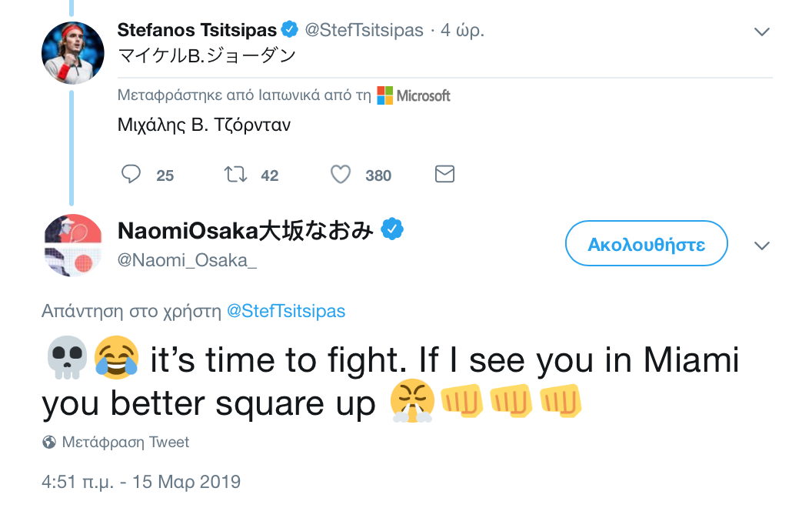This screenshot has width=812, height=508.
Task: Click the NaomiOsaka大坂なおみ display name
Action: tap(246, 229)
